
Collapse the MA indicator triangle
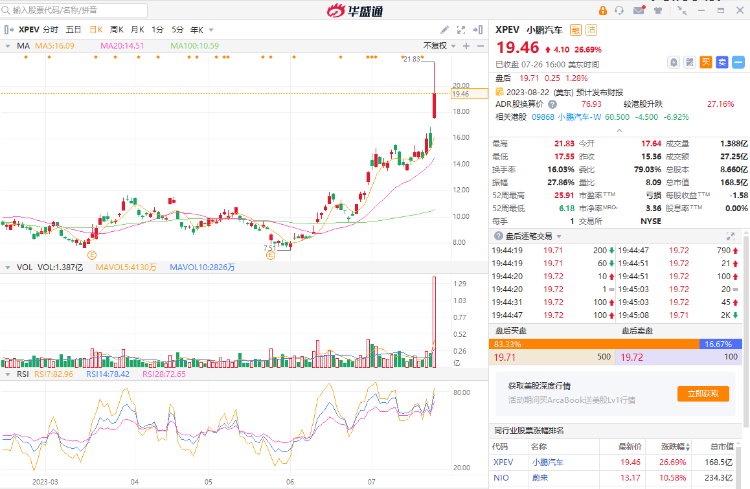8,46
